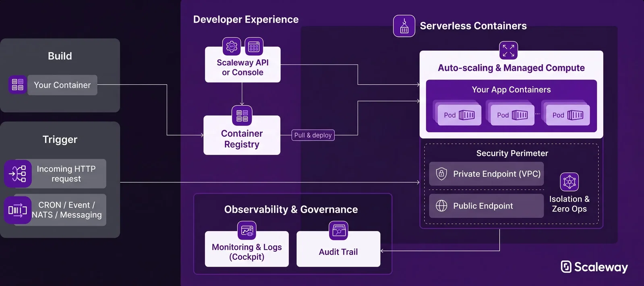Image resolution: width=644 pixels, height=286 pixels.
Task: Click the Observability & Governance heading
Action: [x=291, y=209]
